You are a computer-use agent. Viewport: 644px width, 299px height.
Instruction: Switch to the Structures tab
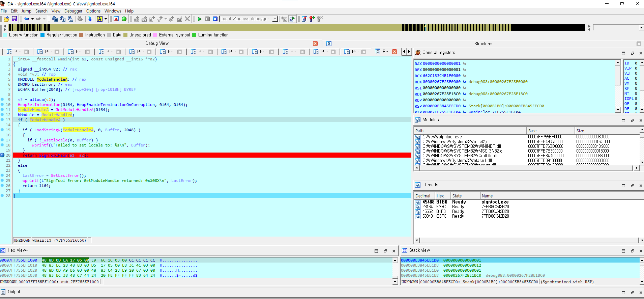tap(484, 44)
